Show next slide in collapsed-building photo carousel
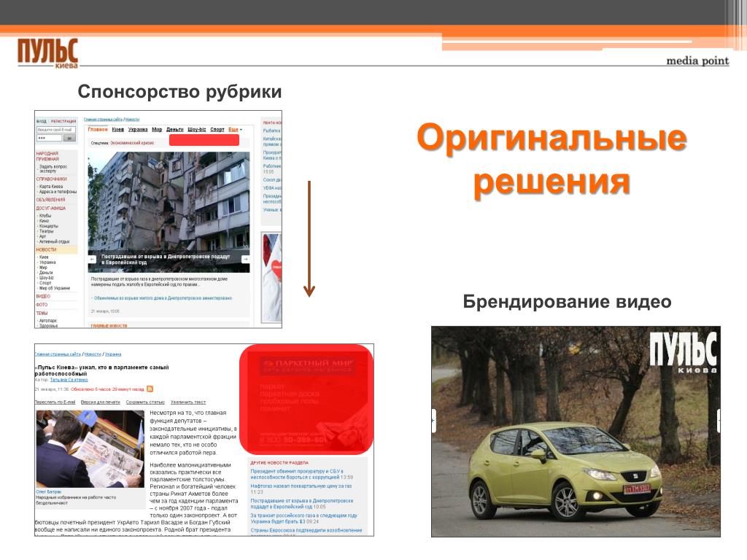The height and width of the screenshot is (560, 747). 245,260
